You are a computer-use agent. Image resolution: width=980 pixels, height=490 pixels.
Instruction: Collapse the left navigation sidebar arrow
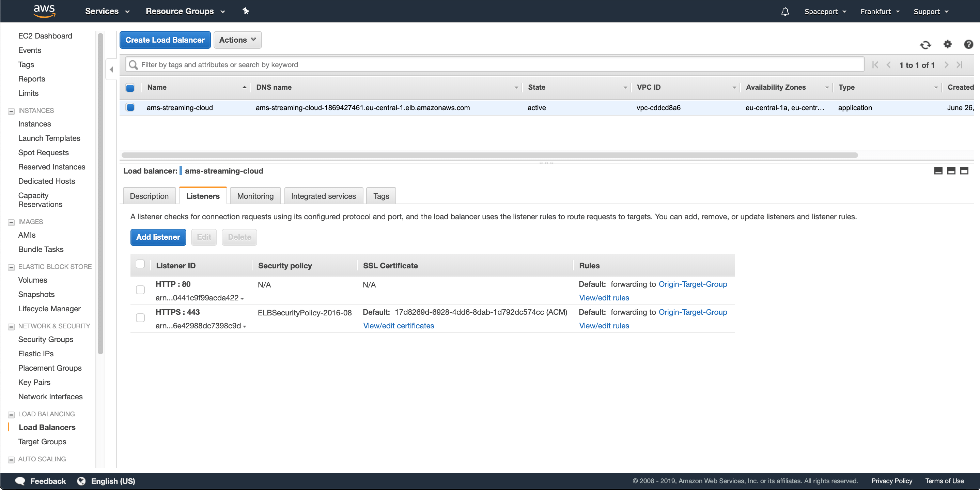pos(111,69)
